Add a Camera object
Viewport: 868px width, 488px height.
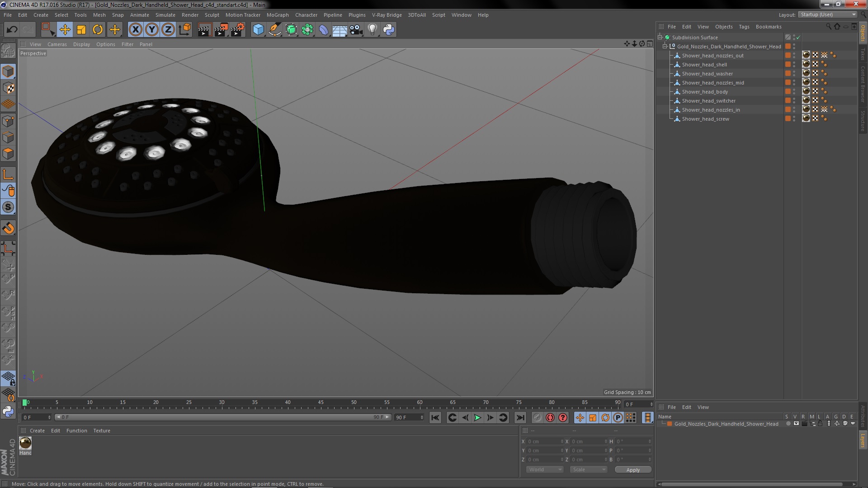(x=356, y=30)
